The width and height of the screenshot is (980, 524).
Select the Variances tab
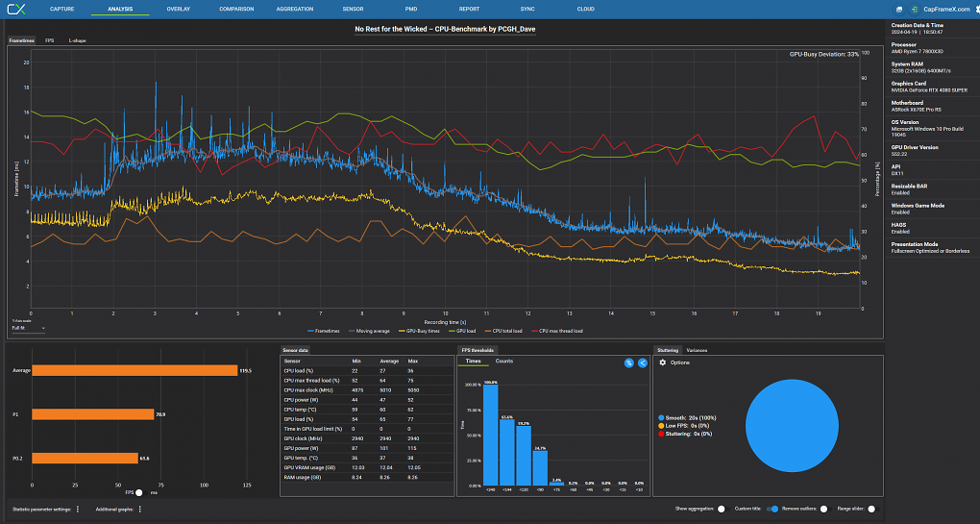point(697,350)
